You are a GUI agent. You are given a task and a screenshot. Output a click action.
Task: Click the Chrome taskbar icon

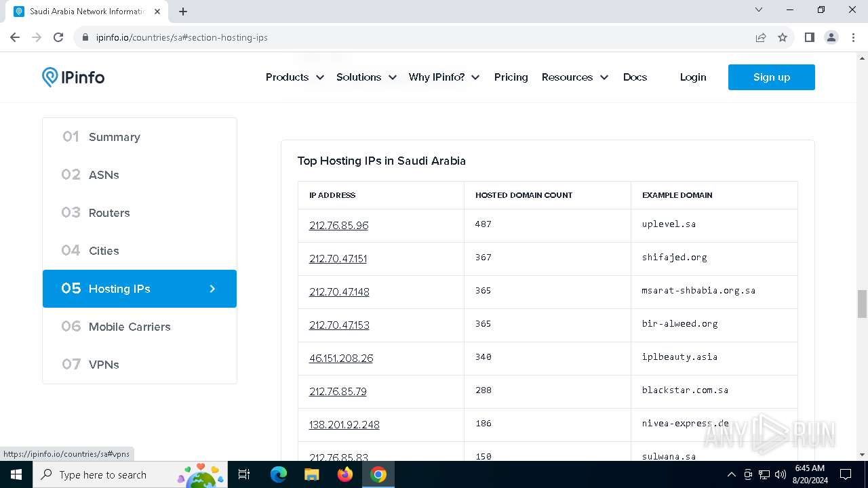click(x=378, y=474)
